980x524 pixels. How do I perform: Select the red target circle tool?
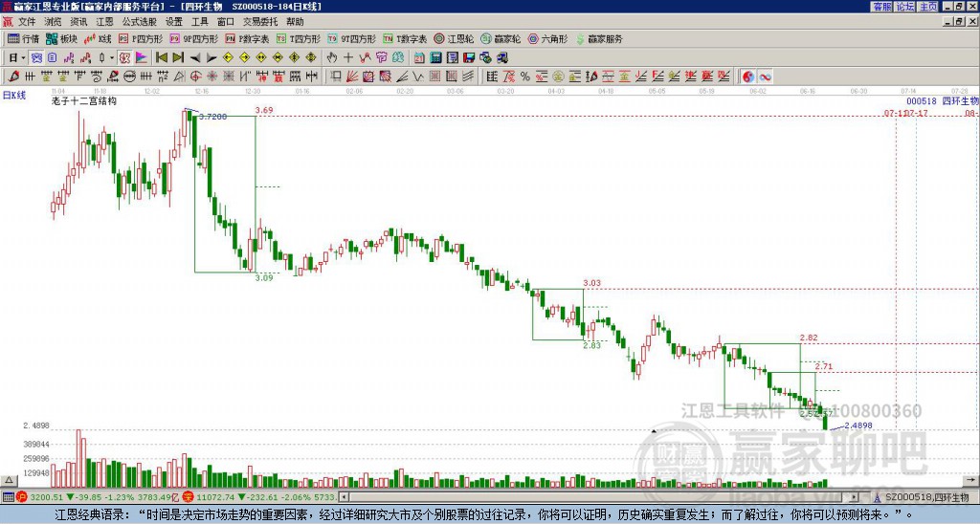pos(195,76)
